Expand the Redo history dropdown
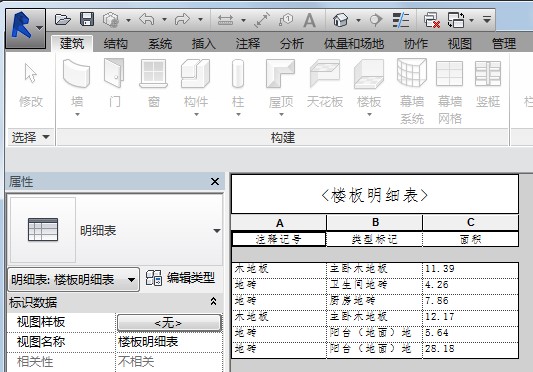 click(201, 20)
